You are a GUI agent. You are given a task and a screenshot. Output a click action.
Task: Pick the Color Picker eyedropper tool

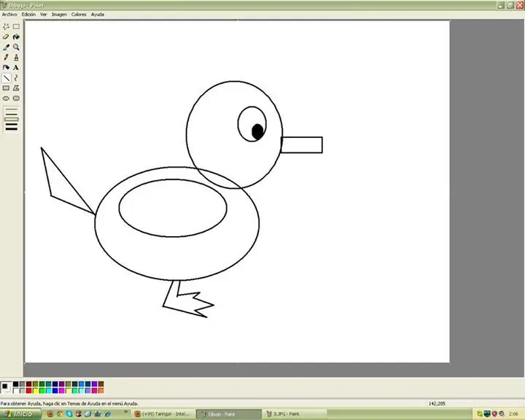[x=7, y=47]
